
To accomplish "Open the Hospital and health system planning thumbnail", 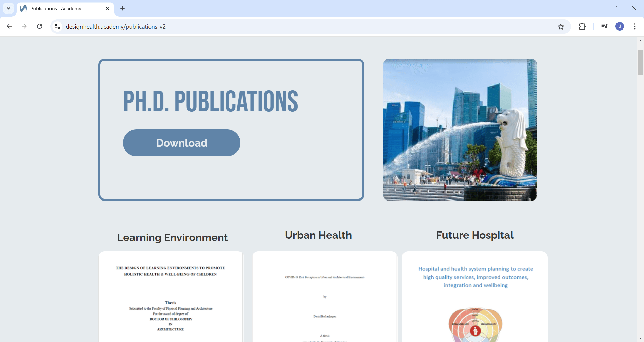I will click(475, 297).
